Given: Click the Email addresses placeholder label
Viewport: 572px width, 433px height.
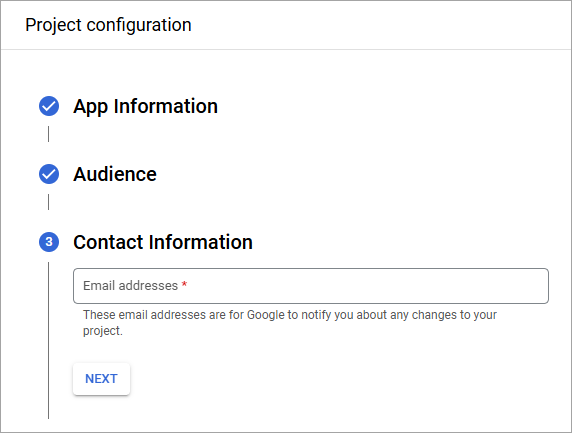Looking at the screenshot, I should click(x=130, y=285).
